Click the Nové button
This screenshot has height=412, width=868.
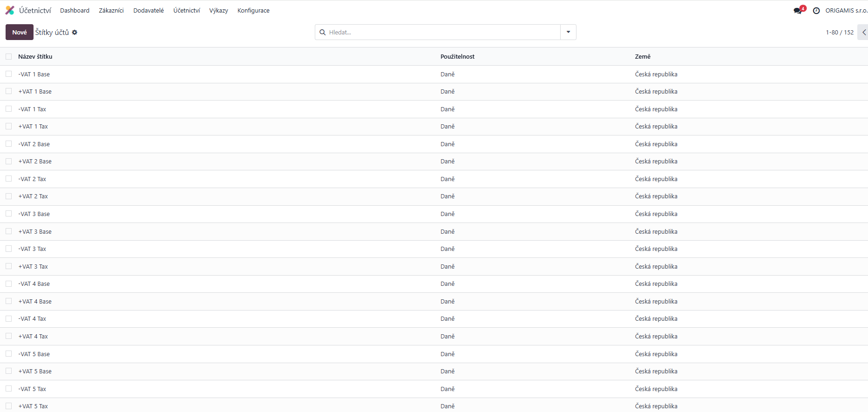20,32
